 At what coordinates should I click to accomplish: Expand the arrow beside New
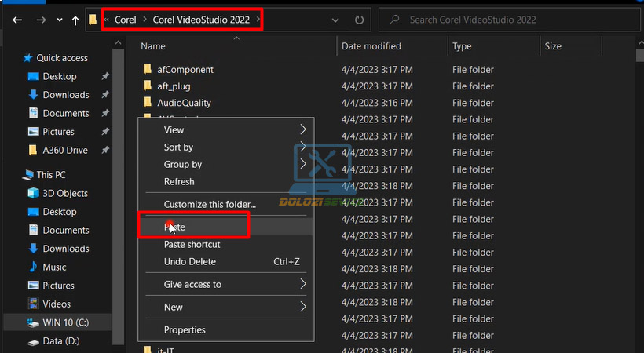(x=303, y=307)
